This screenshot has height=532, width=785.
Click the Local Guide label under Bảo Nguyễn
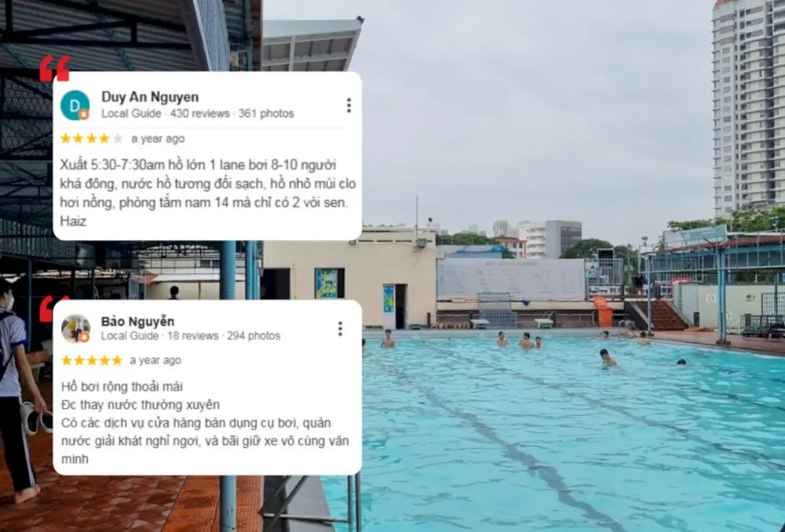tap(130, 336)
